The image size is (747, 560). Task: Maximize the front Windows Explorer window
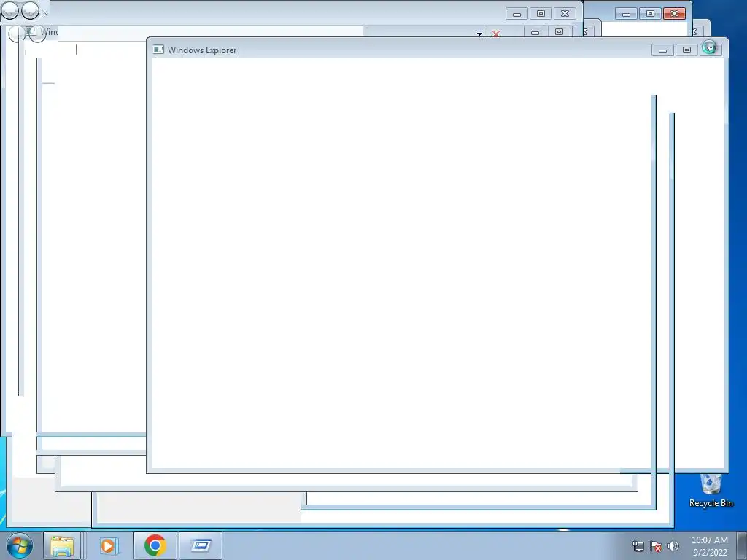(686, 50)
